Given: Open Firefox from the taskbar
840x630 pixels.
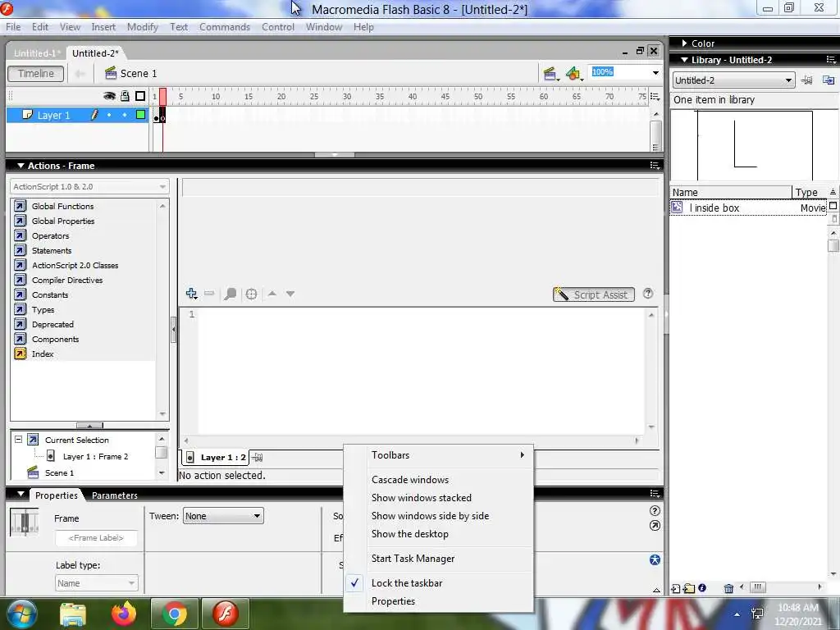Looking at the screenshot, I should coord(124,613).
